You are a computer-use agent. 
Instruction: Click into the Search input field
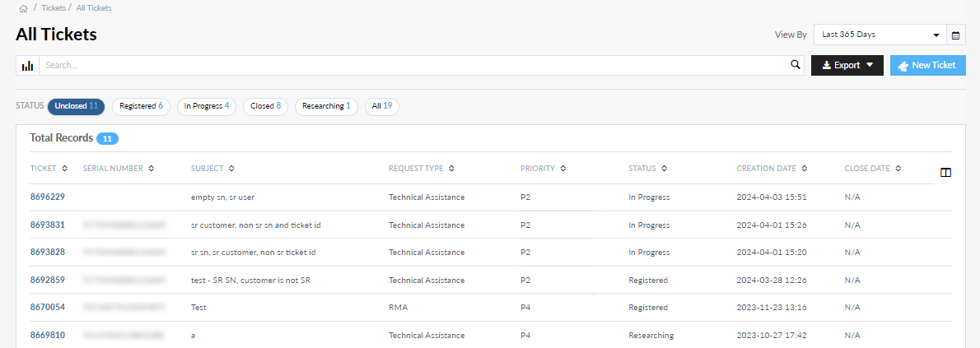412,66
